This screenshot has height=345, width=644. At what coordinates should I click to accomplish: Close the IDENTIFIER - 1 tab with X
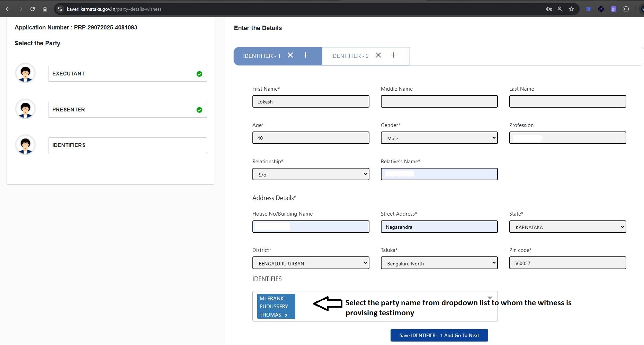pyautogui.click(x=290, y=55)
